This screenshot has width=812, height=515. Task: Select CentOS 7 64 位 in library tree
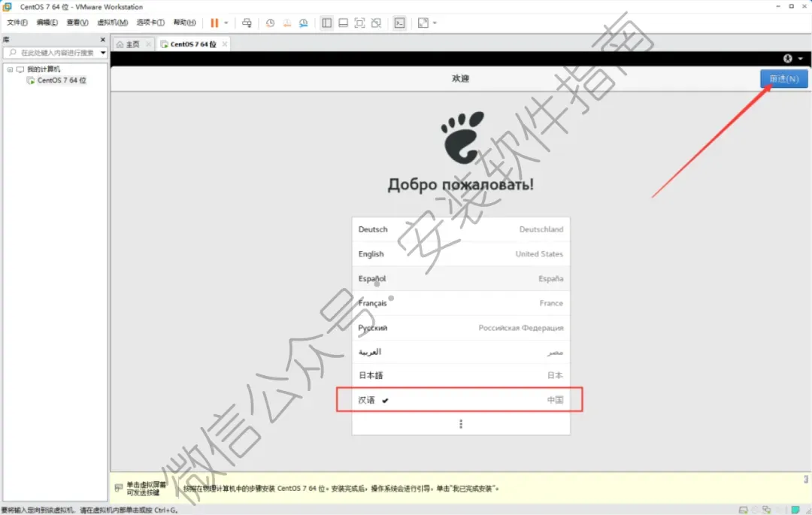[62, 80]
